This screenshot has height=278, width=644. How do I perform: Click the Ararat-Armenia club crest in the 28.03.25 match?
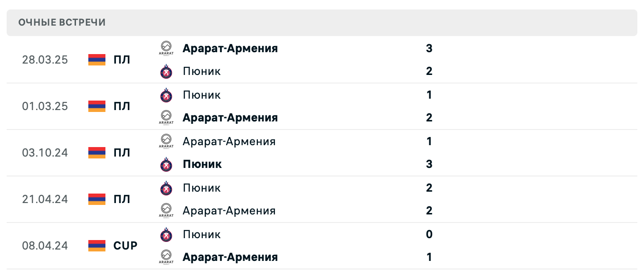pos(165,48)
